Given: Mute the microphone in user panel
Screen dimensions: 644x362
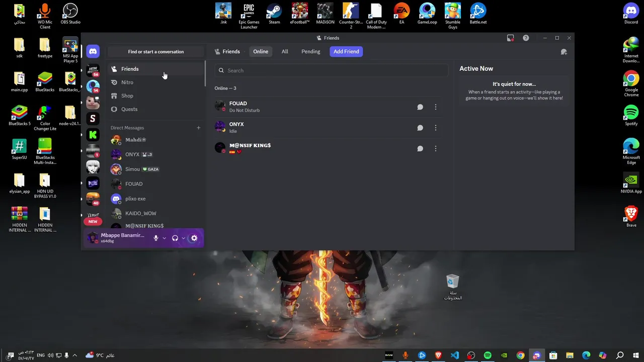Looking at the screenshot, I should coord(156,238).
